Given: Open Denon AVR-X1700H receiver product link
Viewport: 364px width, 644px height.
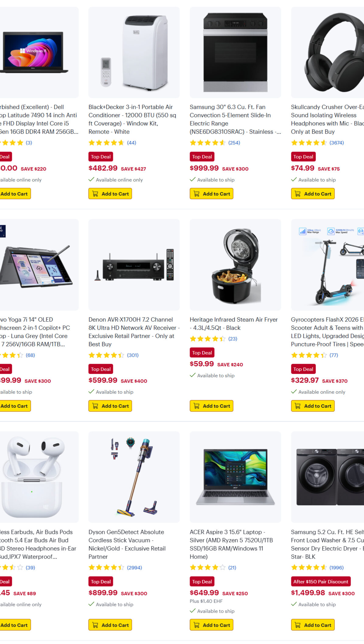Looking at the screenshot, I should click(x=134, y=332).
